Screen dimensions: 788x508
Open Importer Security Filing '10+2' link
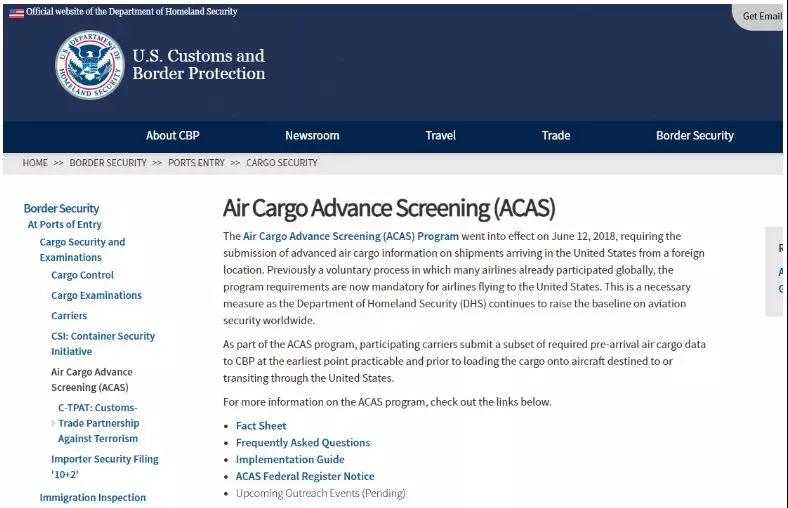point(105,467)
